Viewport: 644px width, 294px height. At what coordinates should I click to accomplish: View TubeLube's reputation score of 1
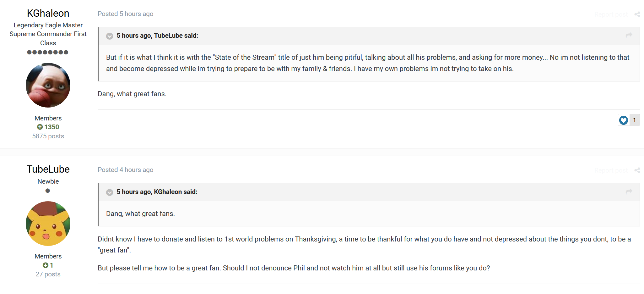click(48, 265)
